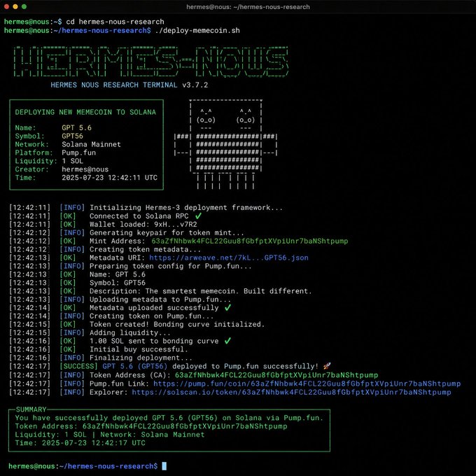This screenshot has height=476, width=476.
Task: Click the version text 'v3.7.2'
Action: pyautogui.click(x=195, y=85)
